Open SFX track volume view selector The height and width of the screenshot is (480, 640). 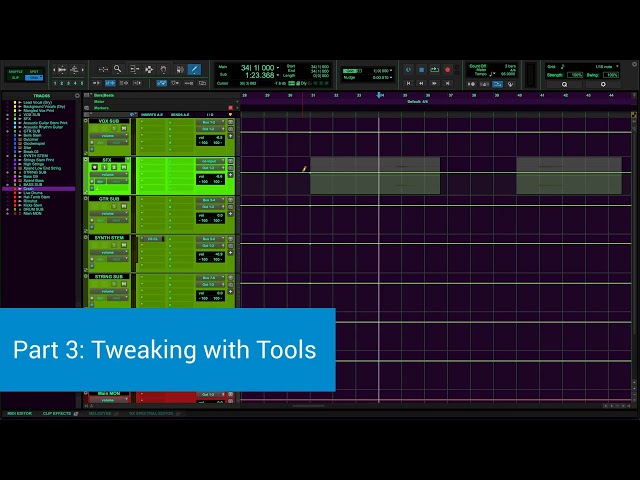109,174
